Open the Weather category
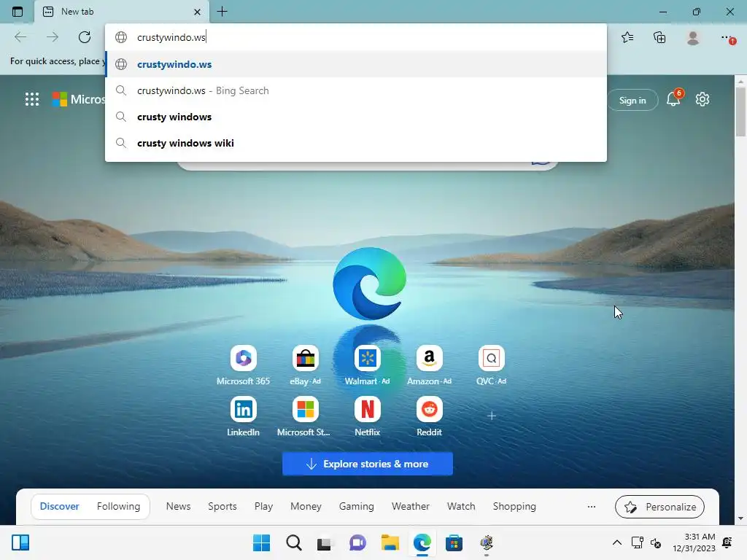Viewport: 747px width, 560px height. [x=410, y=506]
